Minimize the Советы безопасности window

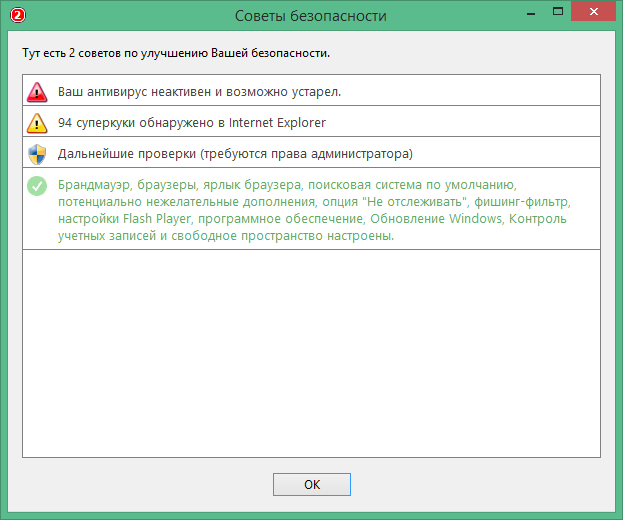pos(531,12)
